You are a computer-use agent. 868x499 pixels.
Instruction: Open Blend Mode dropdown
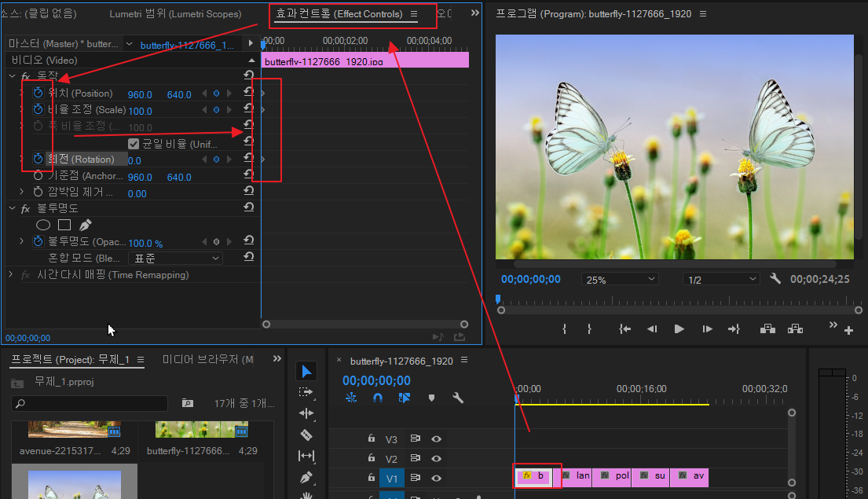tap(175, 258)
